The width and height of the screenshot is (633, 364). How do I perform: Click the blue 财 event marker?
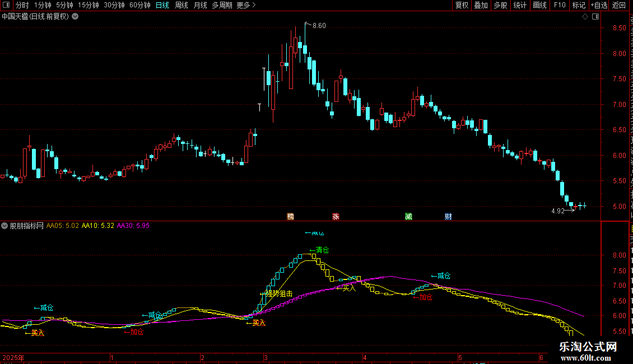point(448,217)
